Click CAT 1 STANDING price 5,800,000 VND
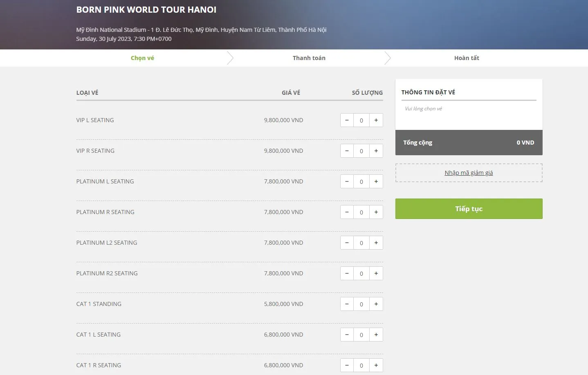 tap(283, 304)
